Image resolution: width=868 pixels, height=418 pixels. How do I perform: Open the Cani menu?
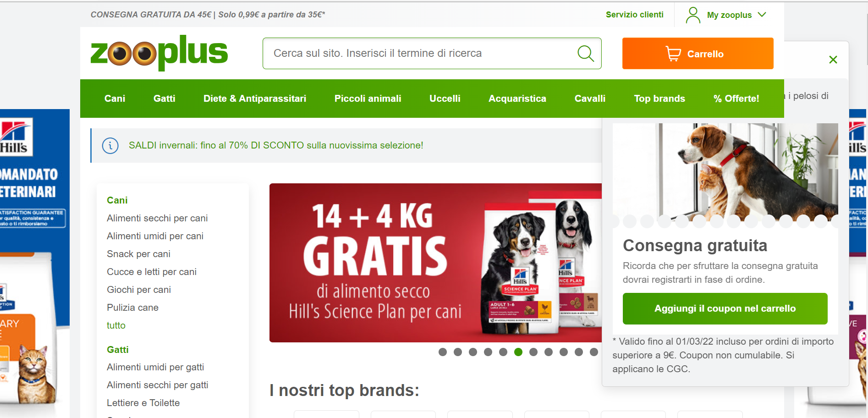pyautogui.click(x=115, y=99)
